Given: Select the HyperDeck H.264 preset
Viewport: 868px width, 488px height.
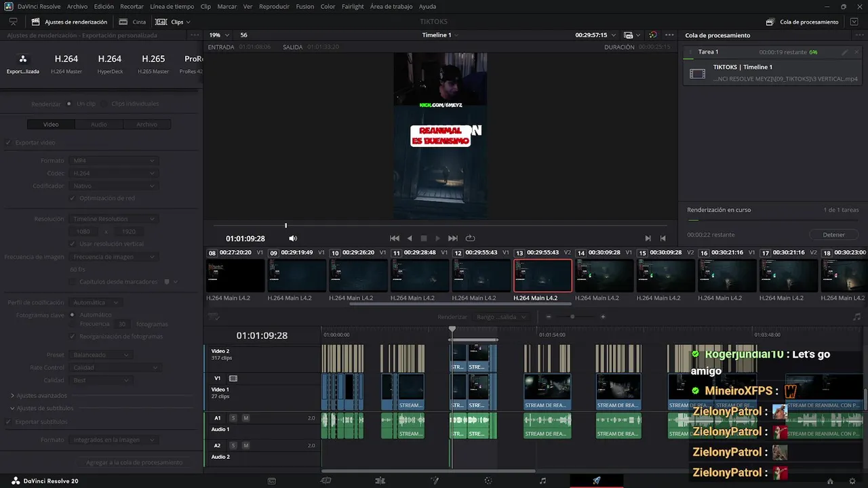Looking at the screenshot, I should 110,63.
